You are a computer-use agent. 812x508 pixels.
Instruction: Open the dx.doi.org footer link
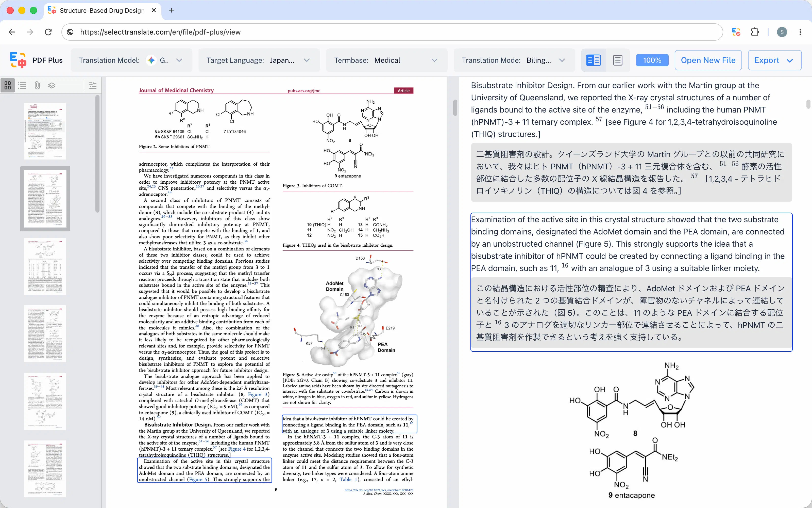coord(379,490)
